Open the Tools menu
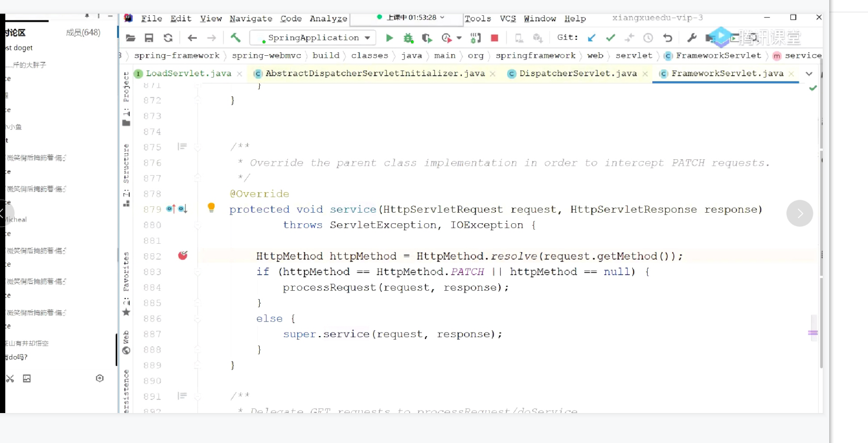868x443 pixels. point(478,19)
